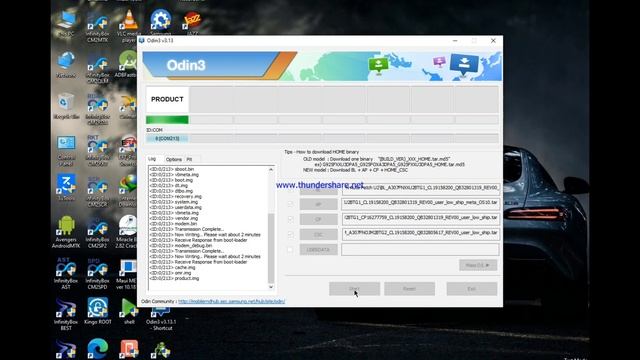Open VLC media player shortcut
640x360 pixels.
point(129,25)
